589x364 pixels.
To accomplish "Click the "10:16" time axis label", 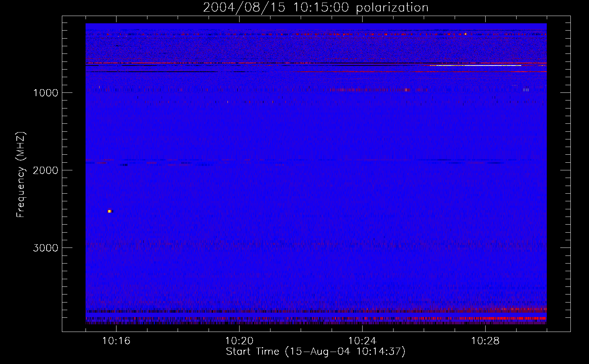I will (116, 341).
